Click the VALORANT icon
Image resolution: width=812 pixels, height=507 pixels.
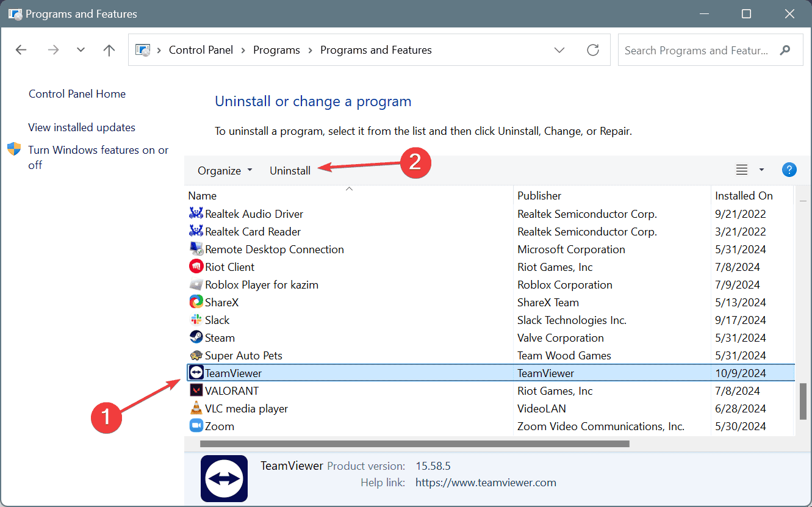196,390
